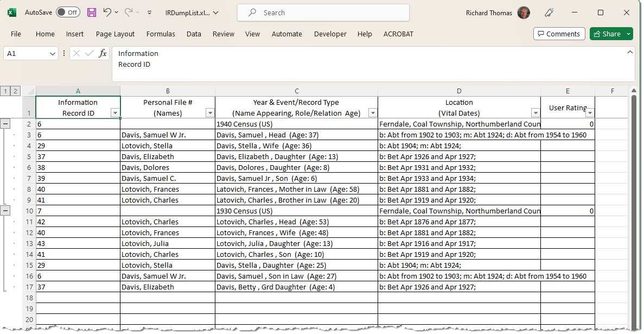644x334 pixels.
Task: Toggle the AutoSave switch
Action: (x=68, y=12)
